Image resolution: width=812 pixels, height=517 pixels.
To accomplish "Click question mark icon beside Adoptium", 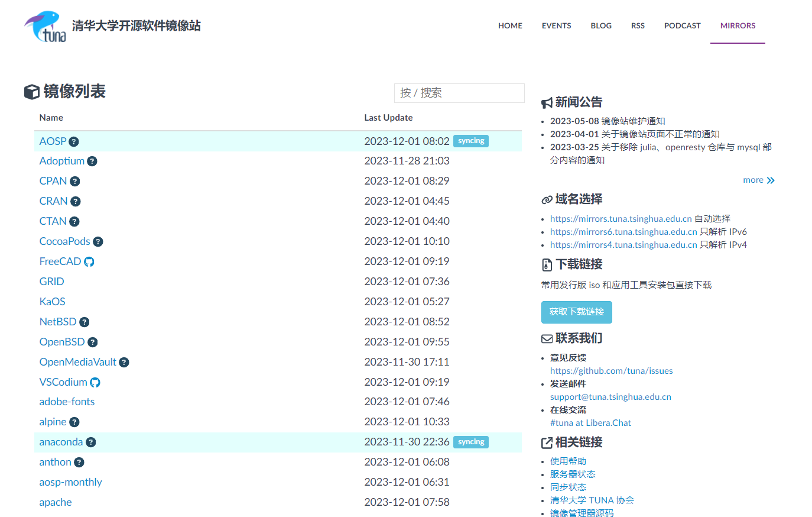I will 92,161.
